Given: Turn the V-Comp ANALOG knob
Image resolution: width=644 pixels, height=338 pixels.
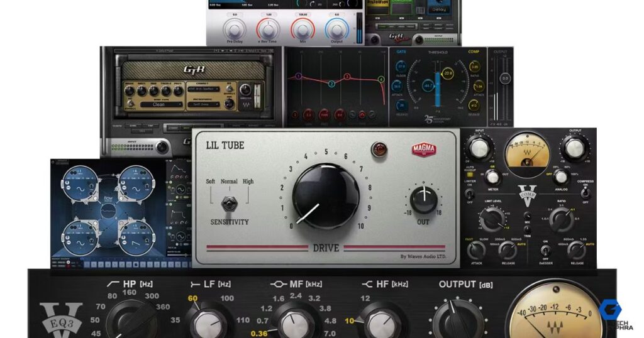Looking at the screenshot, I should [x=560, y=177].
